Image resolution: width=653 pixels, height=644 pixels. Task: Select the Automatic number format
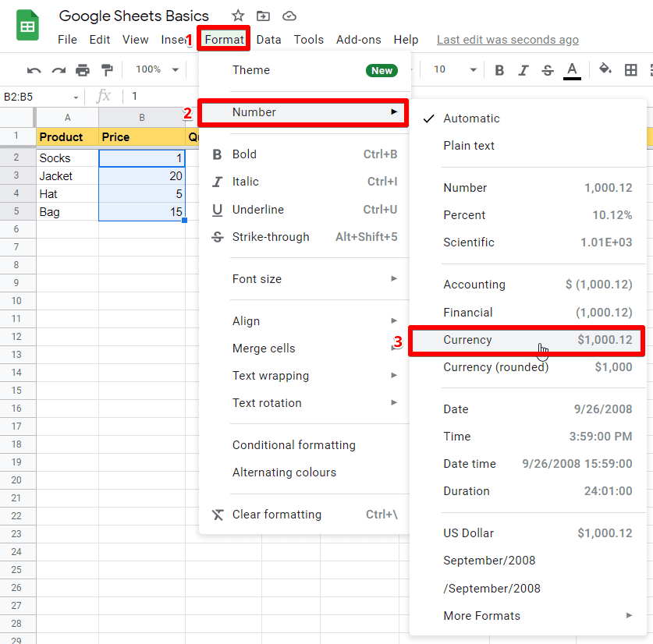(469, 118)
